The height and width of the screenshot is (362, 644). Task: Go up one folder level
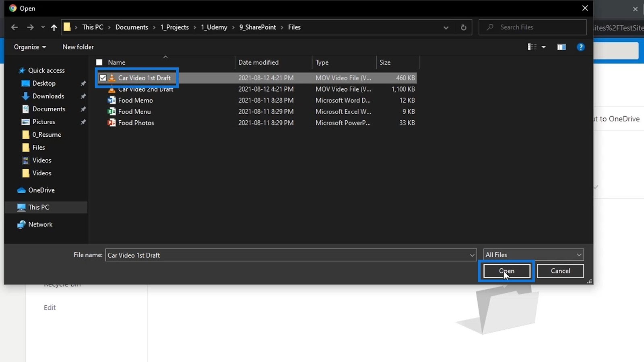[54, 27]
